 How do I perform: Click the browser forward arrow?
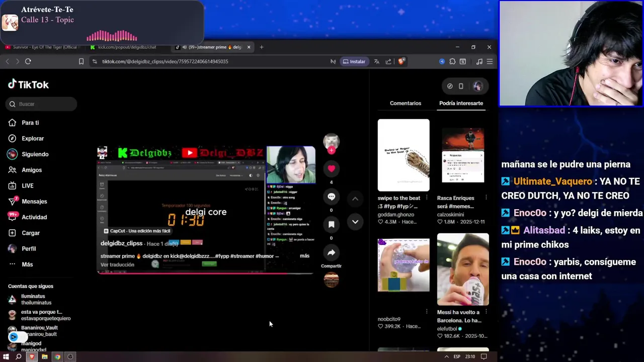tap(17, 61)
